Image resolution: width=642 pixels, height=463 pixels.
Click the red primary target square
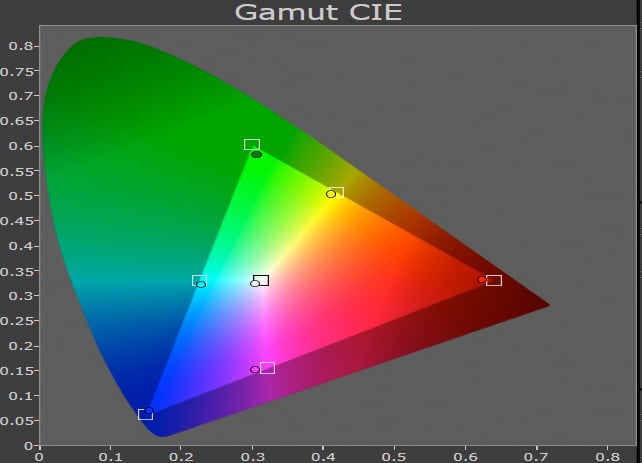[x=494, y=280]
